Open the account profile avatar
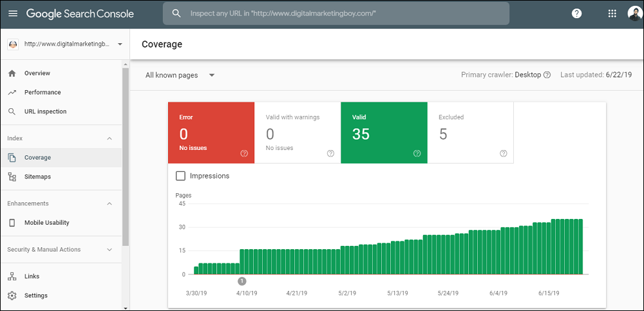 [x=635, y=13]
